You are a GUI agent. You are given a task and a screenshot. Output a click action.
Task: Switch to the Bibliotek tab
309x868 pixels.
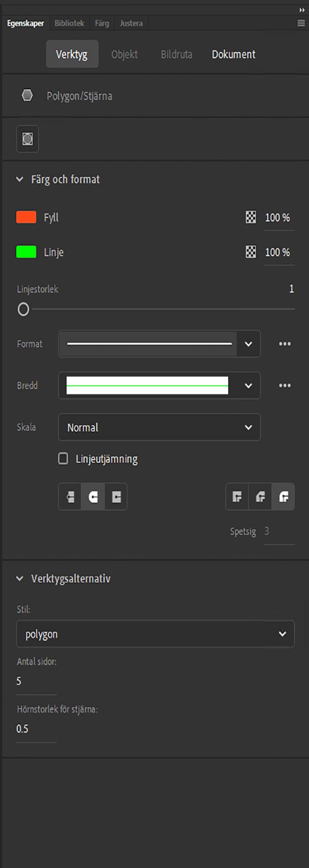click(69, 23)
